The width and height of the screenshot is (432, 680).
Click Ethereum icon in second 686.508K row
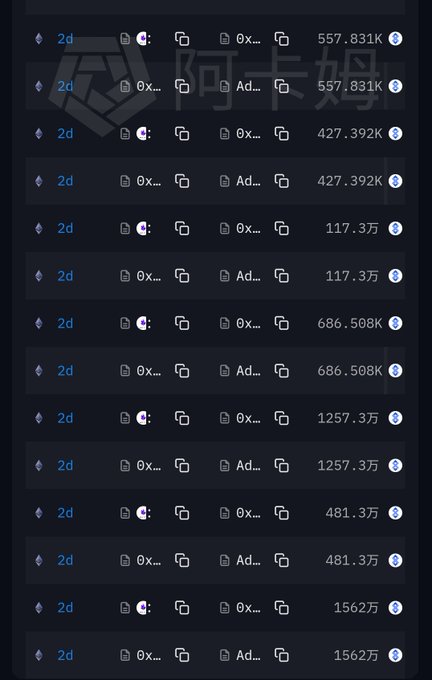(39, 371)
